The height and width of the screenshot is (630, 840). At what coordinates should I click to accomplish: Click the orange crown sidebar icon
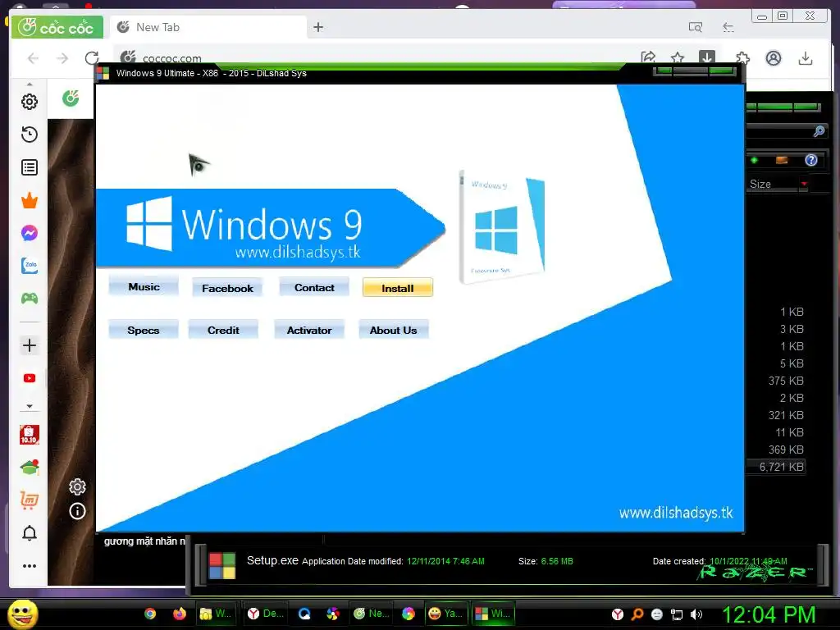30,200
